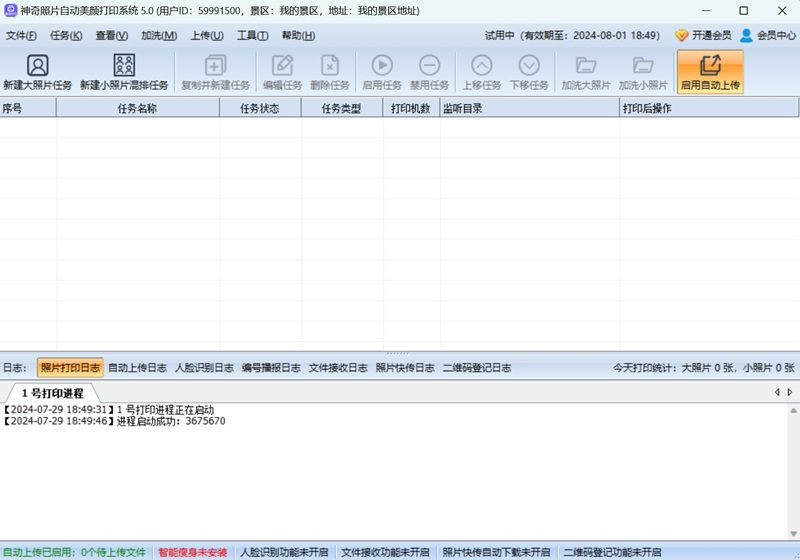Click the panel splitter grip dots
Viewport: 800px width, 560px height.
[x=397, y=353]
